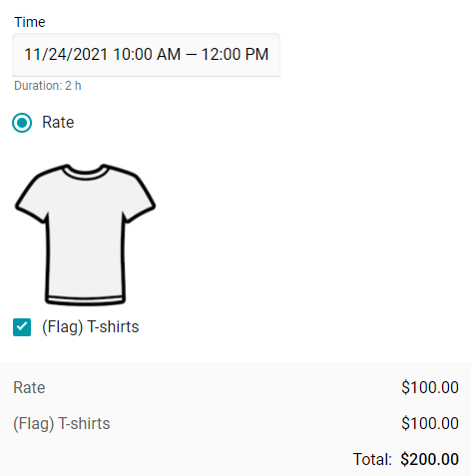Click the T-shirt collar in the image
The image size is (471, 476).
tap(85, 173)
